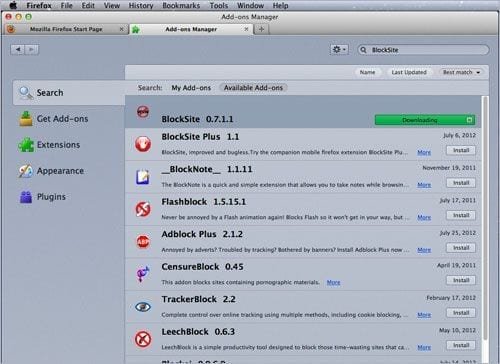Open More link for Adblock Plus
500x364 pixels.
(x=424, y=250)
